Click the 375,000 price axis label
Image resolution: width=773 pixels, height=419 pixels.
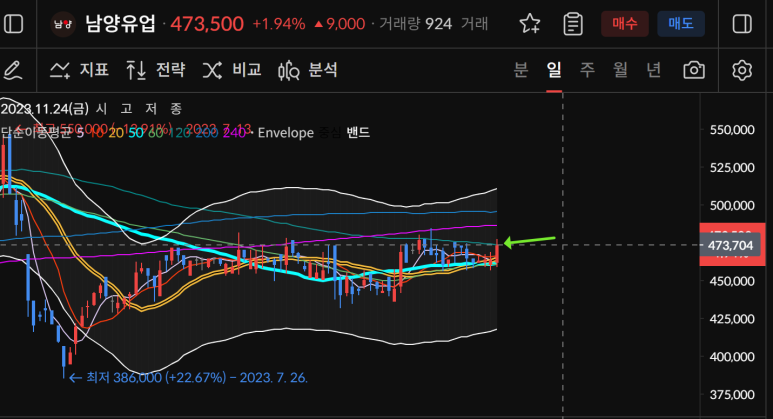click(x=732, y=395)
